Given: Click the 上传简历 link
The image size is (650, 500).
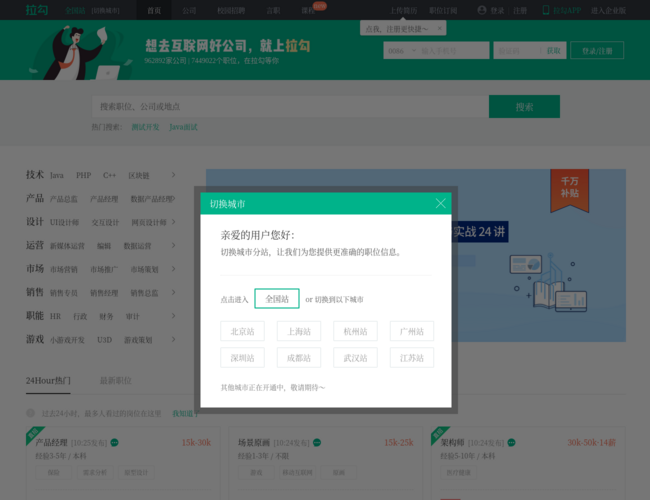Looking at the screenshot, I should (403, 10).
